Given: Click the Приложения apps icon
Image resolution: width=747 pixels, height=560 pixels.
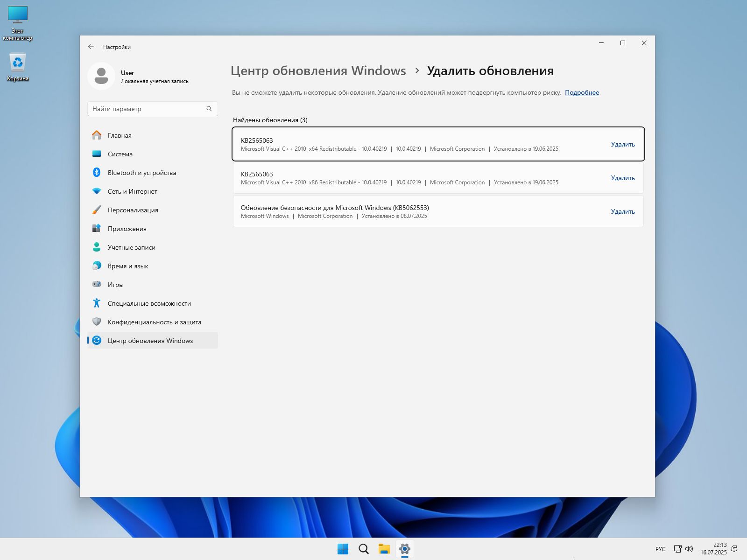Looking at the screenshot, I should click(97, 229).
